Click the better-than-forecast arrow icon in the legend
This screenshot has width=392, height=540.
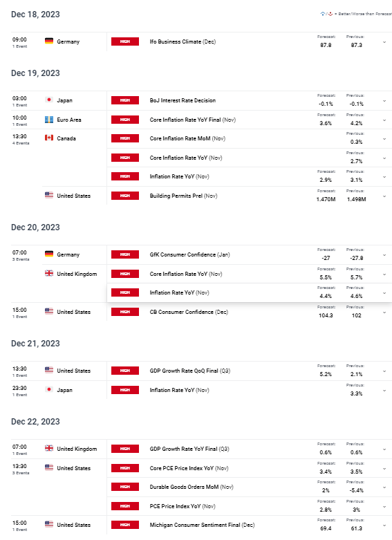323,14
